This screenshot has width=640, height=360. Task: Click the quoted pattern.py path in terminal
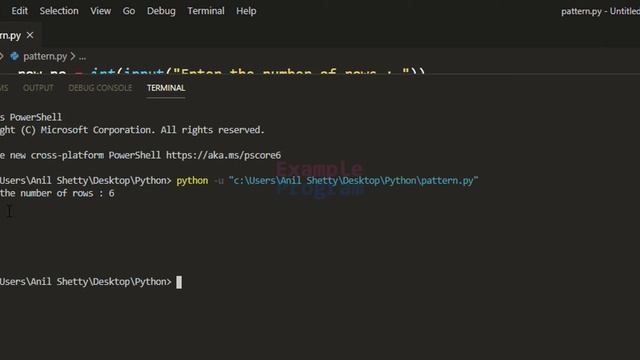coord(353,181)
